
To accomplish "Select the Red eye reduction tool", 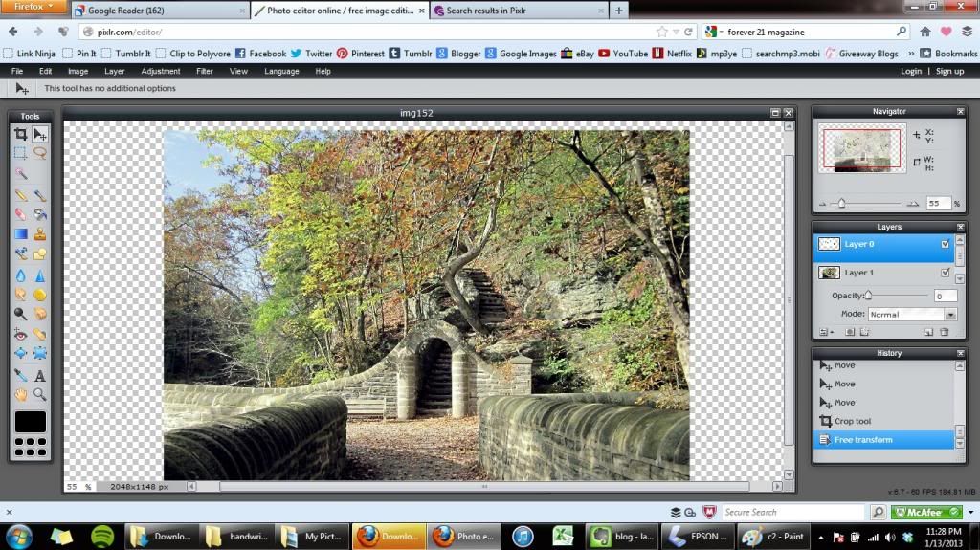I will (20, 334).
